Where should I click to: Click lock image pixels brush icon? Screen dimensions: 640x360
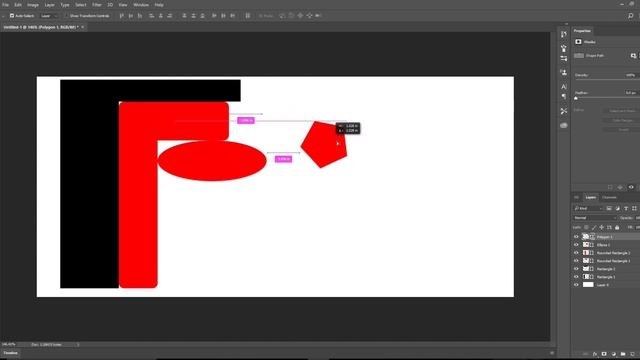point(594,227)
